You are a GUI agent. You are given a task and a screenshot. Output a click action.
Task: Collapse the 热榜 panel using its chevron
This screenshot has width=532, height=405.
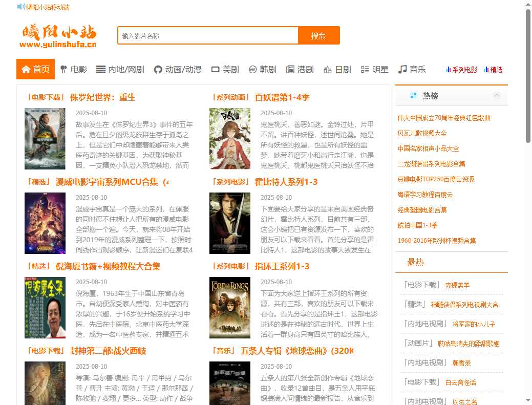[x=496, y=95]
